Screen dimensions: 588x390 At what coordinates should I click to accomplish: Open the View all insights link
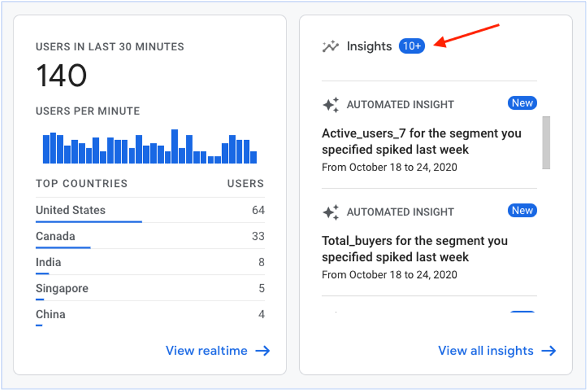[x=486, y=351]
